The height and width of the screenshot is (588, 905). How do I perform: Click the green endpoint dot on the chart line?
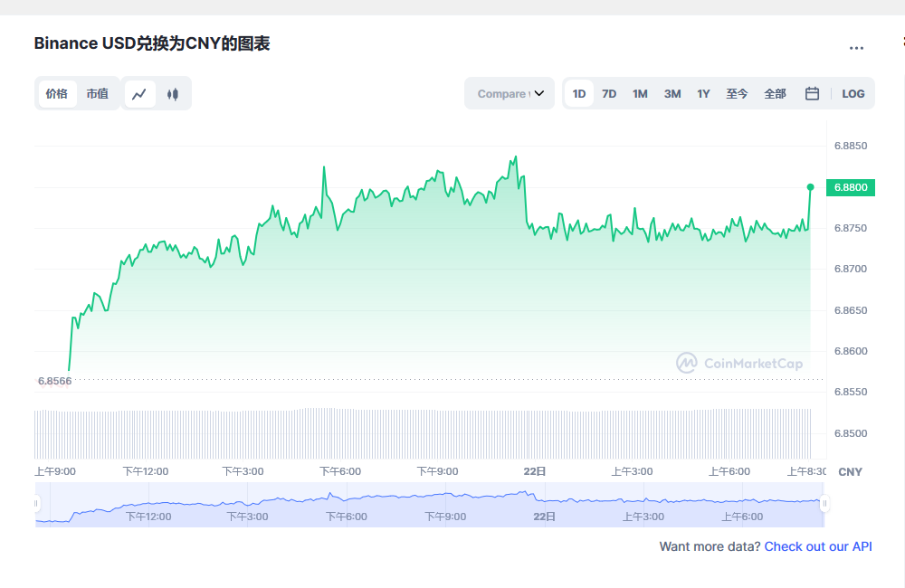[810, 187]
